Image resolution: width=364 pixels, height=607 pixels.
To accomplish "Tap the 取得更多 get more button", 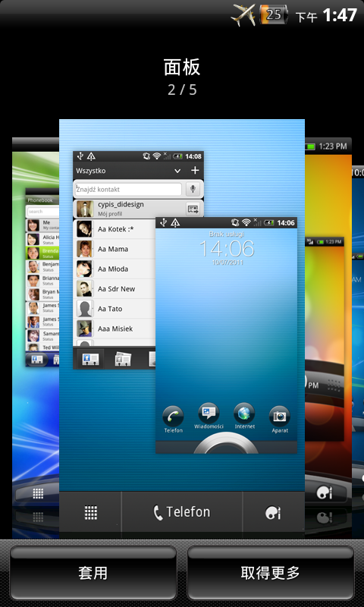I will click(270, 573).
